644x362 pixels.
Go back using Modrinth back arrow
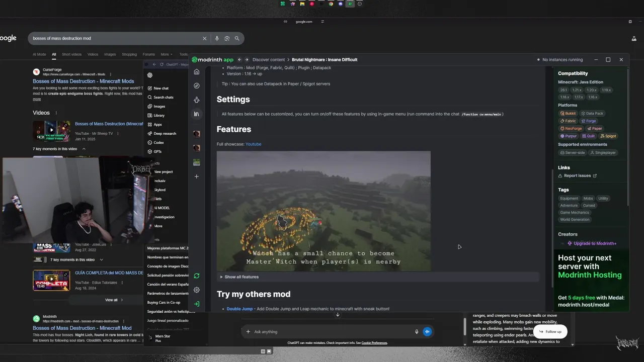click(239, 60)
